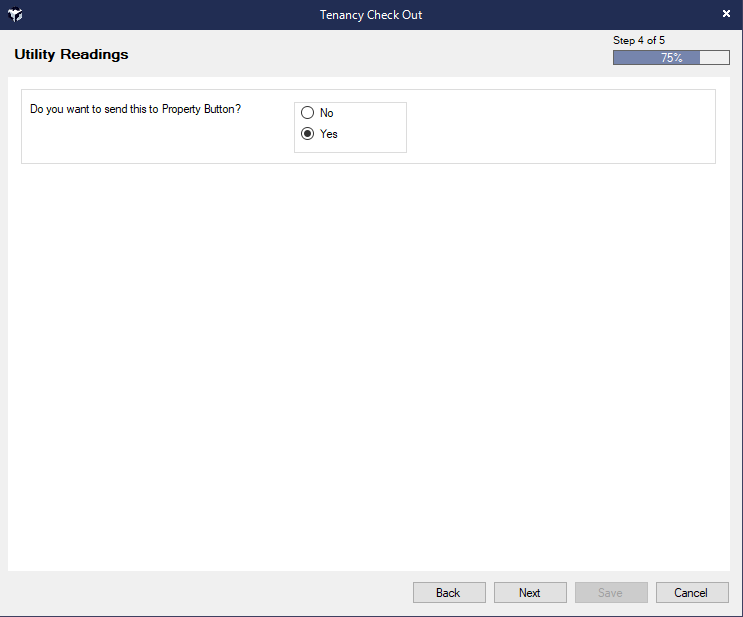Image resolution: width=743 pixels, height=617 pixels.
Task: Click the Property Button question text
Action: click(135, 109)
